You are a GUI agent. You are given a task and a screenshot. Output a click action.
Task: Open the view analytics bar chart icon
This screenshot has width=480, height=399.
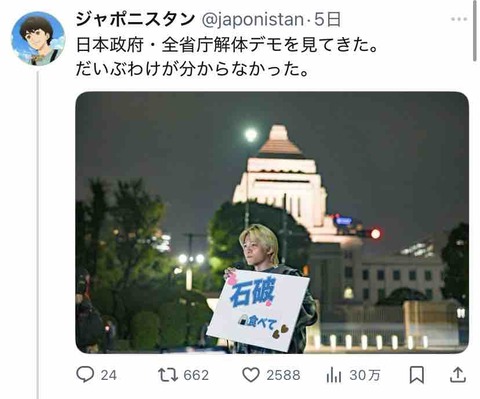tap(334, 375)
